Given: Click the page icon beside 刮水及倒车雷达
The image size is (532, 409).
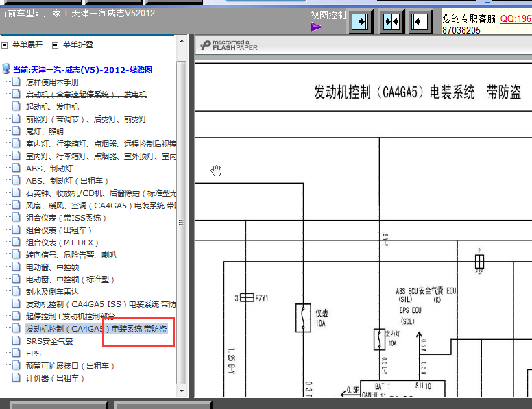Looking at the screenshot, I should click(x=16, y=291).
